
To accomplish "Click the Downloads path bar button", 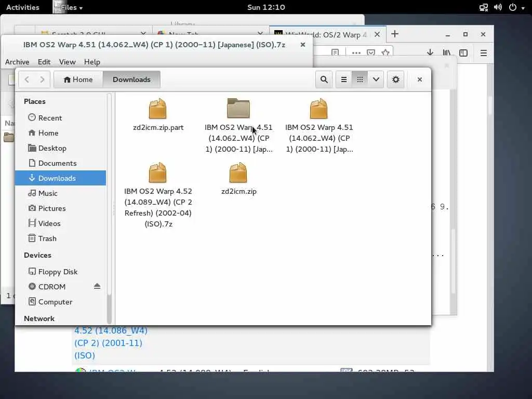I will point(131,79).
